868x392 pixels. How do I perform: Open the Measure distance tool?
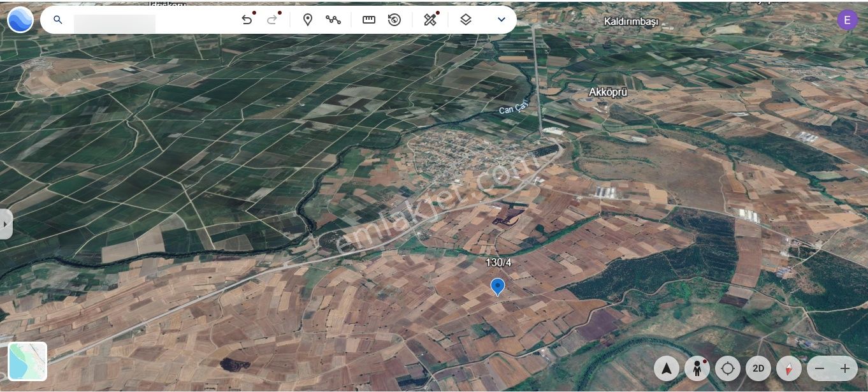click(x=369, y=20)
